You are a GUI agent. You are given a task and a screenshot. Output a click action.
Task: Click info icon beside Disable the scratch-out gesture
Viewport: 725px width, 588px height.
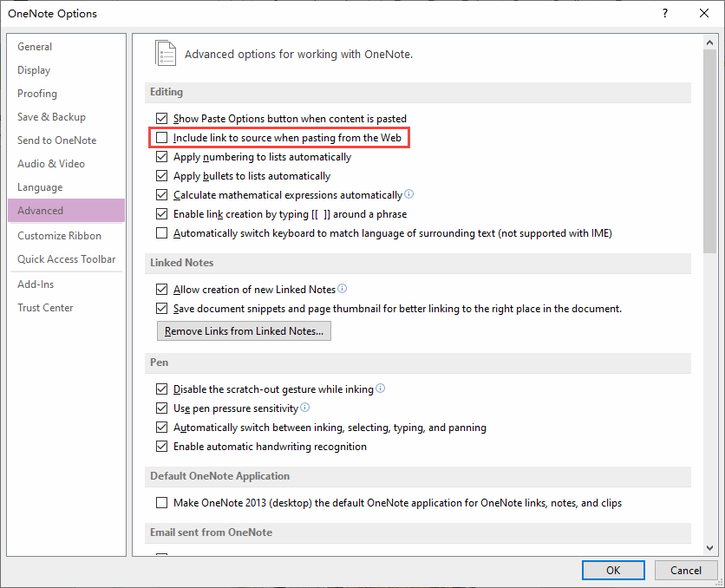(x=380, y=388)
